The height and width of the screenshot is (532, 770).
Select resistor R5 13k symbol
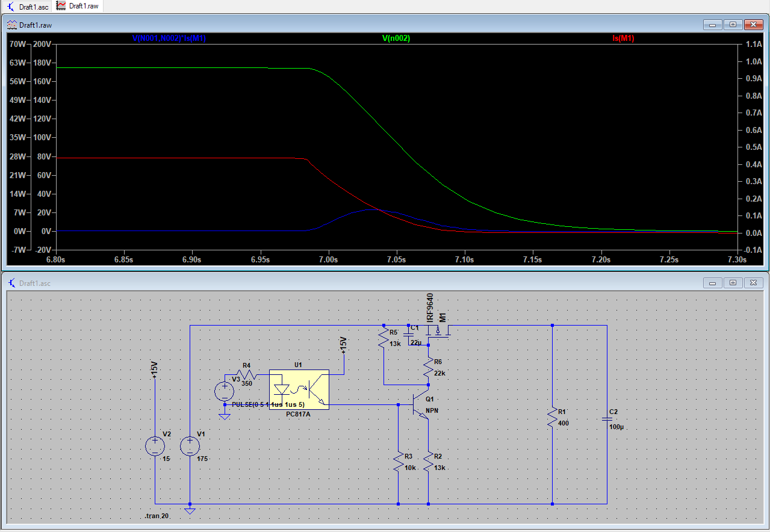tap(383, 338)
